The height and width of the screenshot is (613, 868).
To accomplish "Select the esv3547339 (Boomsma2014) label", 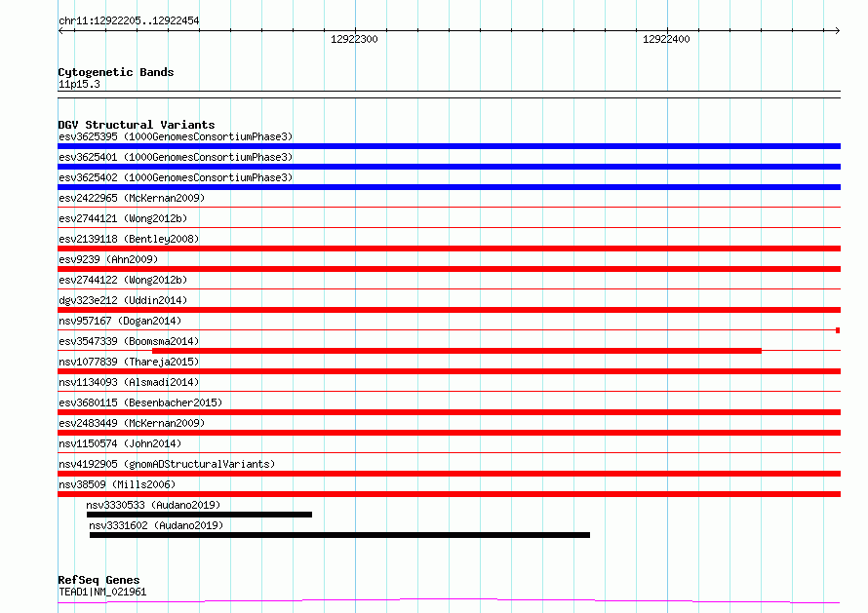I will coord(129,341).
